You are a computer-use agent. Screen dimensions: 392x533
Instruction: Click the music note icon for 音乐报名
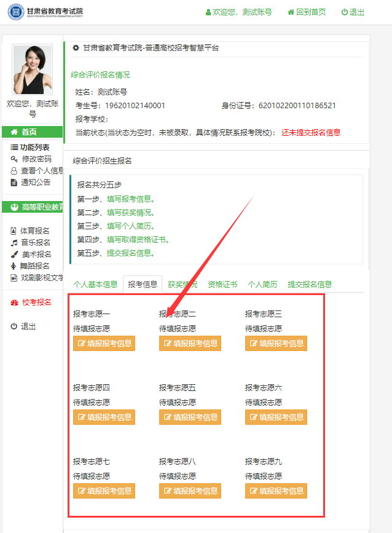pos(14,243)
